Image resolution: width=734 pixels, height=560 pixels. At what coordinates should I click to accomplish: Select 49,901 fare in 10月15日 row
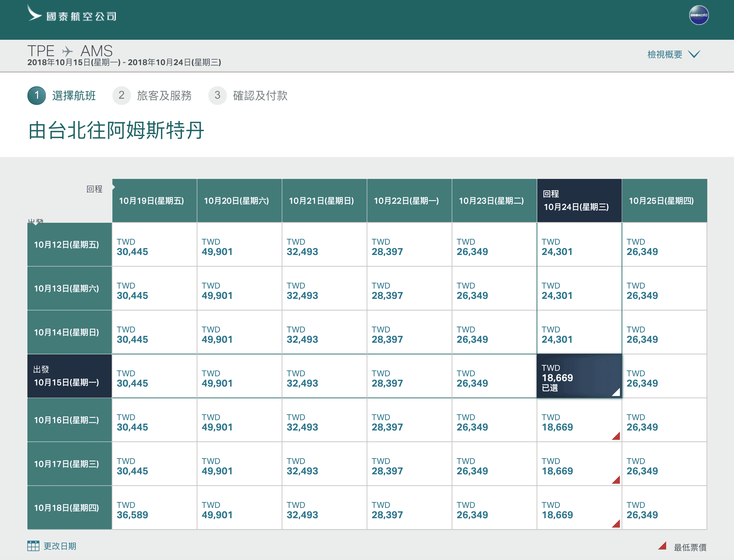pos(240,376)
